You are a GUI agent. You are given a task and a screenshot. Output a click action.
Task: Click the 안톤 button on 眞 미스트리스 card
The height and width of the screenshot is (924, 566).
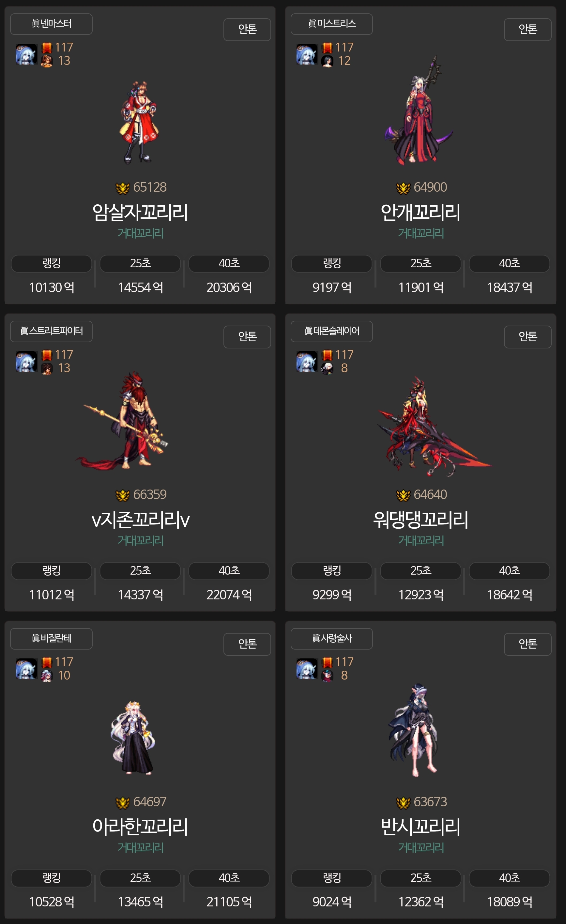click(528, 30)
